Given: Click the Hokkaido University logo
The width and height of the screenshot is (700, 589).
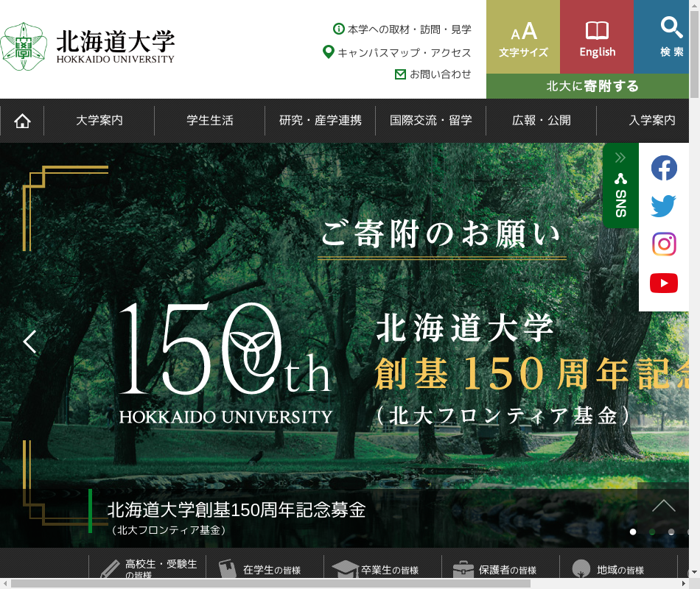Looking at the screenshot, I should 88,46.
